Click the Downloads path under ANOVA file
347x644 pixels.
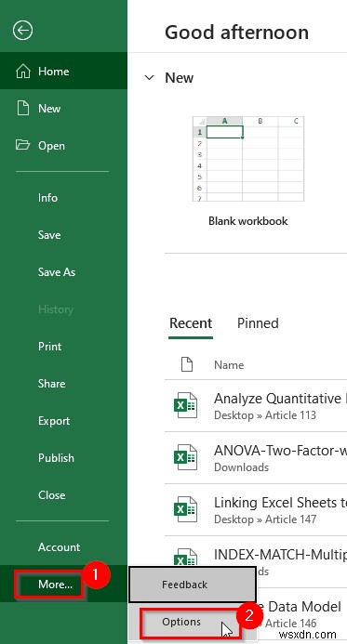241,467
